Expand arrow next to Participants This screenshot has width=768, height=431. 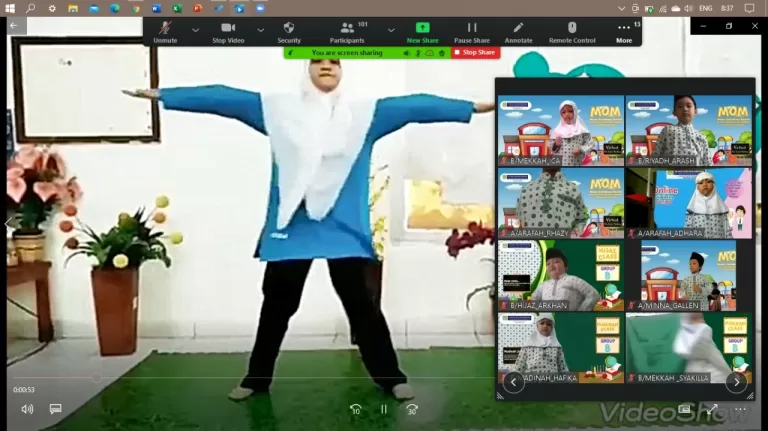[x=391, y=30]
